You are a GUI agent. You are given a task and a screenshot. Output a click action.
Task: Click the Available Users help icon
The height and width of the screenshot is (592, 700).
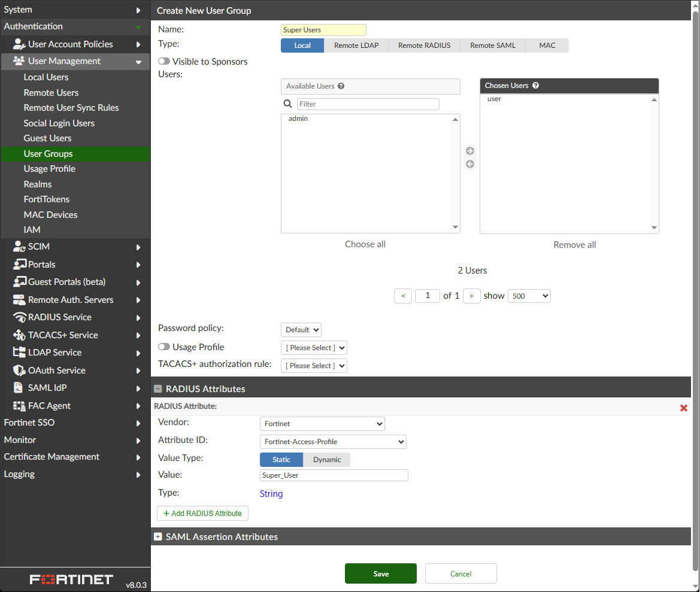tap(341, 86)
